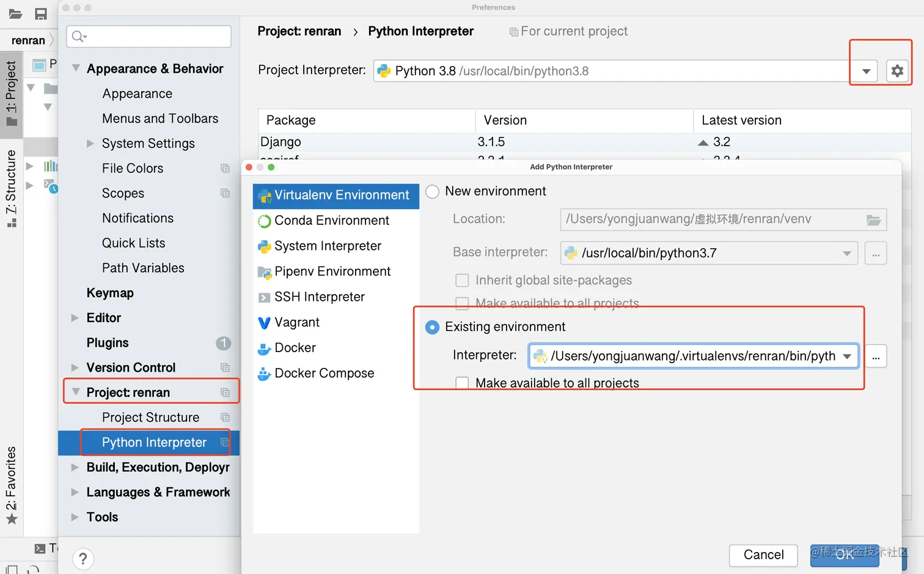Open Preferences help question mark button

(83, 559)
